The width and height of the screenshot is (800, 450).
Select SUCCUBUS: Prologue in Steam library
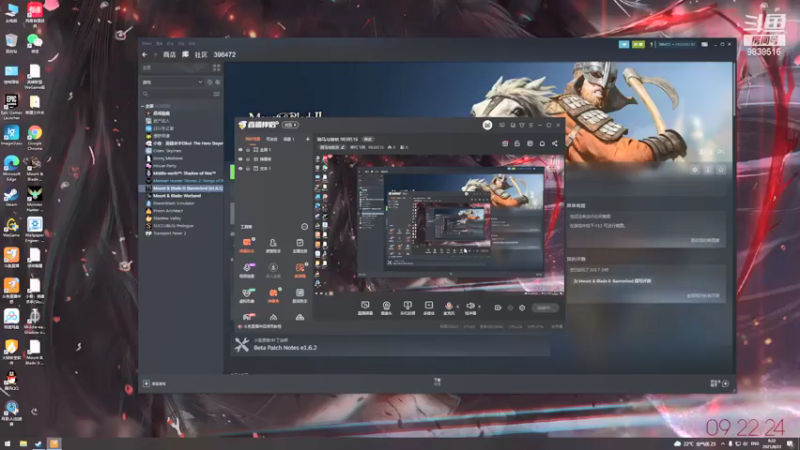(173, 226)
